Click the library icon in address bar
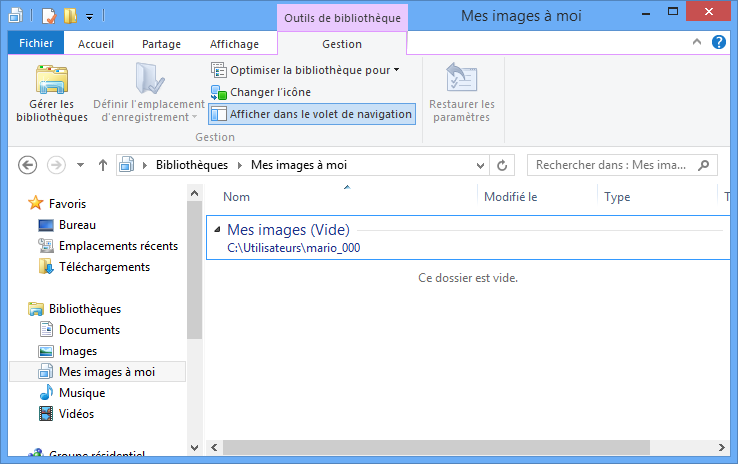 (x=127, y=165)
